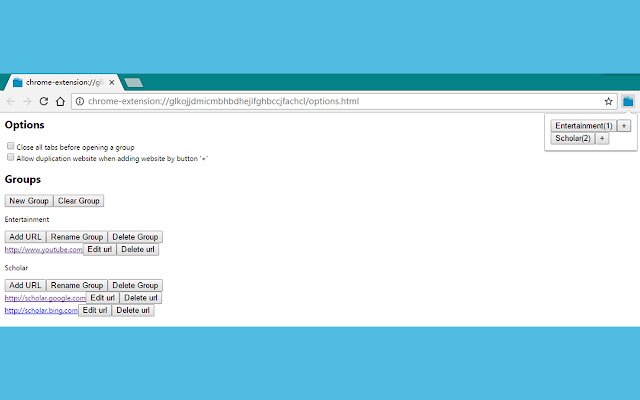640x400 pixels.
Task: Click the browser forward arrow
Action: (x=27, y=101)
